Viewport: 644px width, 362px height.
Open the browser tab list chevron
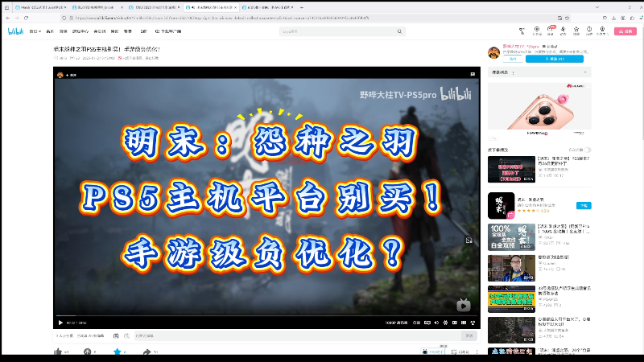click(x=597, y=7)
